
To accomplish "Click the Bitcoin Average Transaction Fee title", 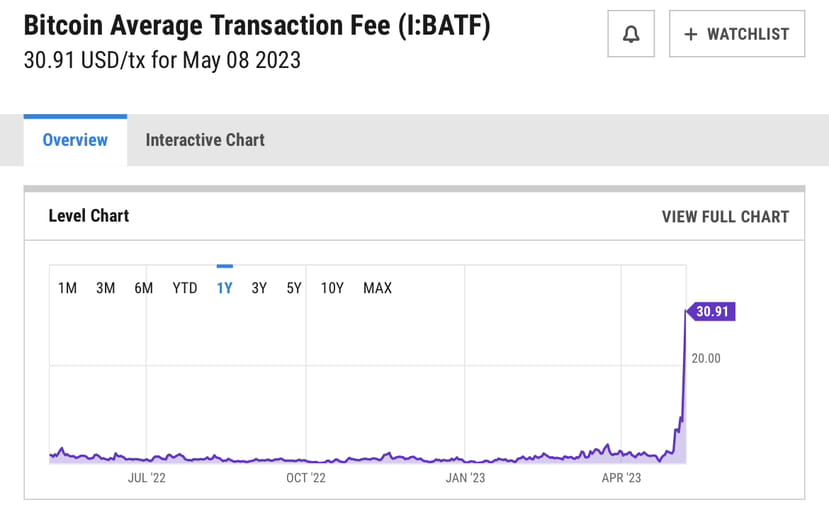I will coord(257,27).
